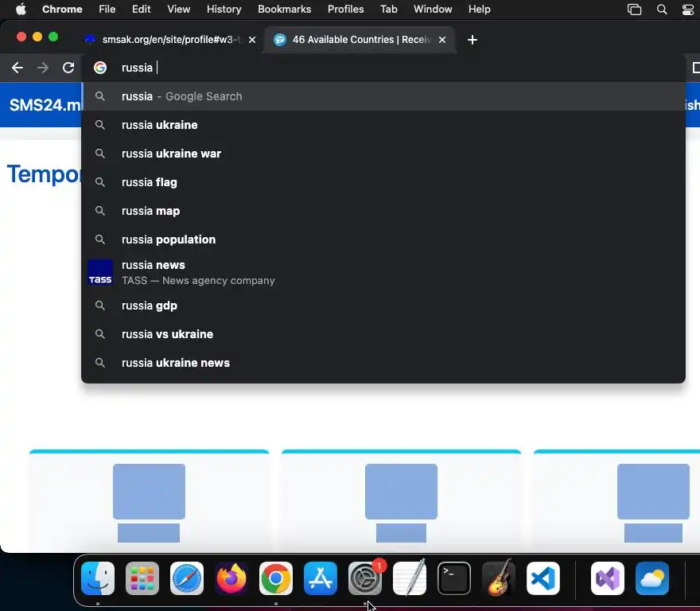700x611 pixels.
Task: Open Launchpad from the Dock
Action: click(142, 578)
